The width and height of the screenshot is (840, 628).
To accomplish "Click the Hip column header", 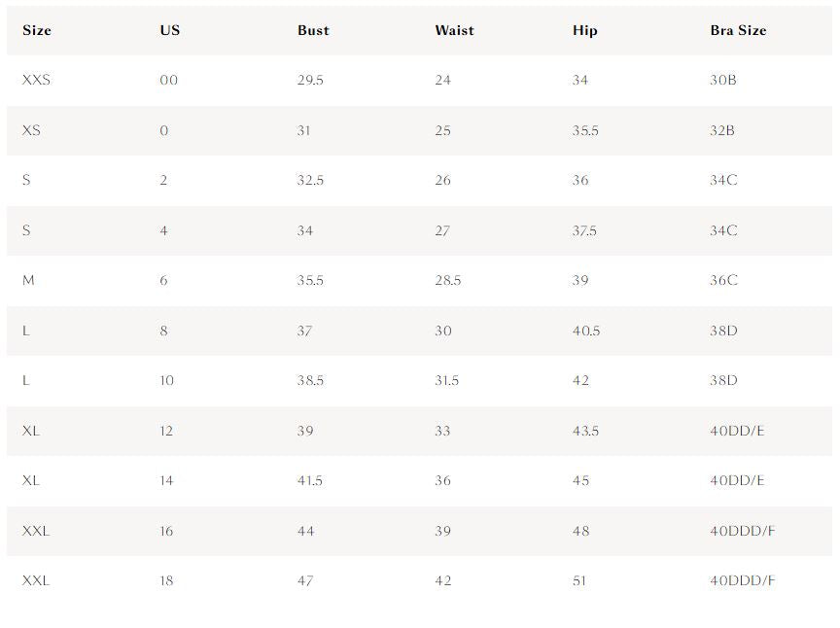I will [585, 30].
